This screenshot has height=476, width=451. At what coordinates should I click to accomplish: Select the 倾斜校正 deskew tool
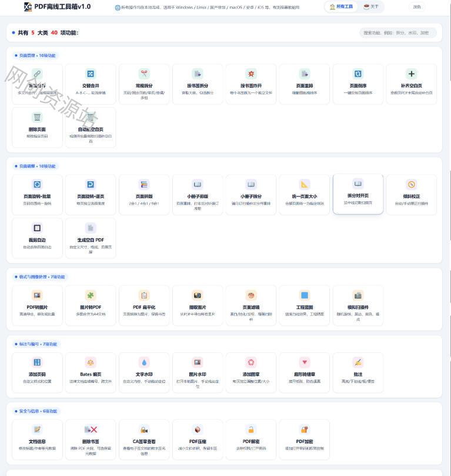point(411,195)
